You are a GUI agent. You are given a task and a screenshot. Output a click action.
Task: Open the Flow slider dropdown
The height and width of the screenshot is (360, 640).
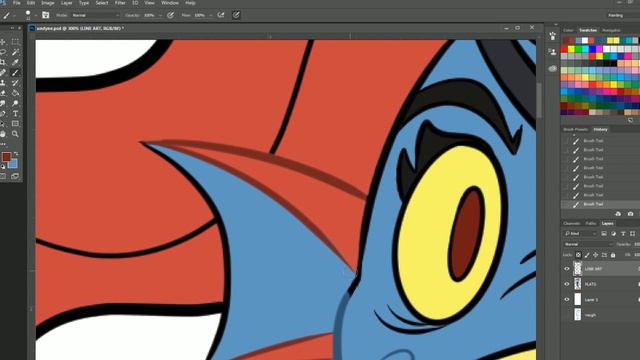[x=211, y=15]
